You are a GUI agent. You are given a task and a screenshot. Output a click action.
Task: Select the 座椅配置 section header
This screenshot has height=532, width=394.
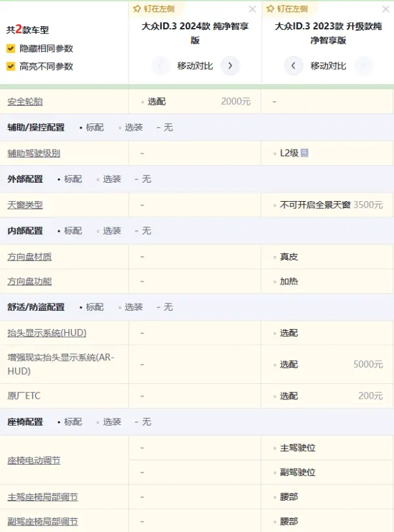coord(25,422)
